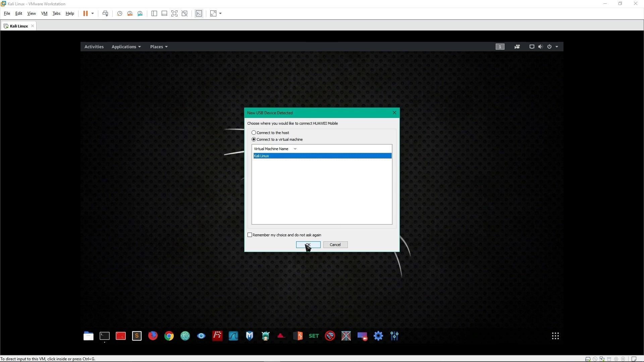Screen dimensions: 644x362
Task: Open the Edit menu
Action: coord(19,13)
